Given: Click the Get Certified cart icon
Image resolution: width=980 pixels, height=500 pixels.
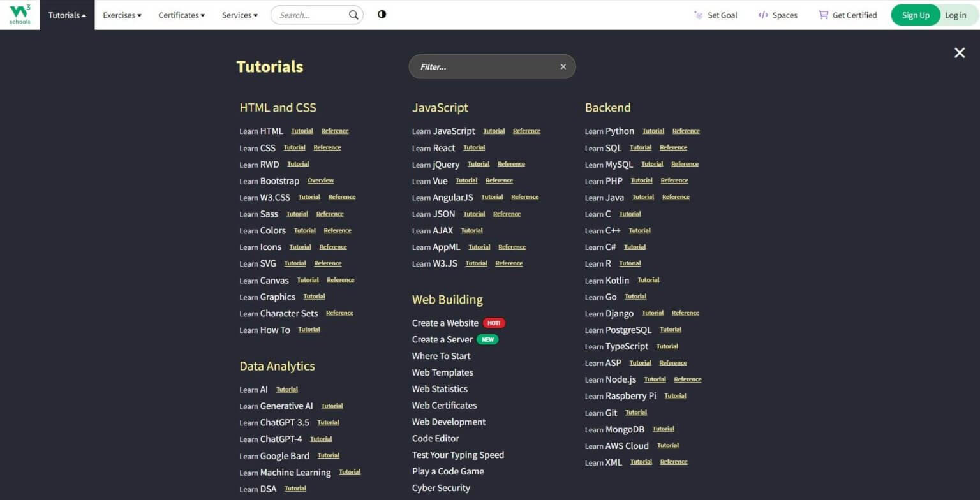Looking at the screenshot, I should (823, 15).
